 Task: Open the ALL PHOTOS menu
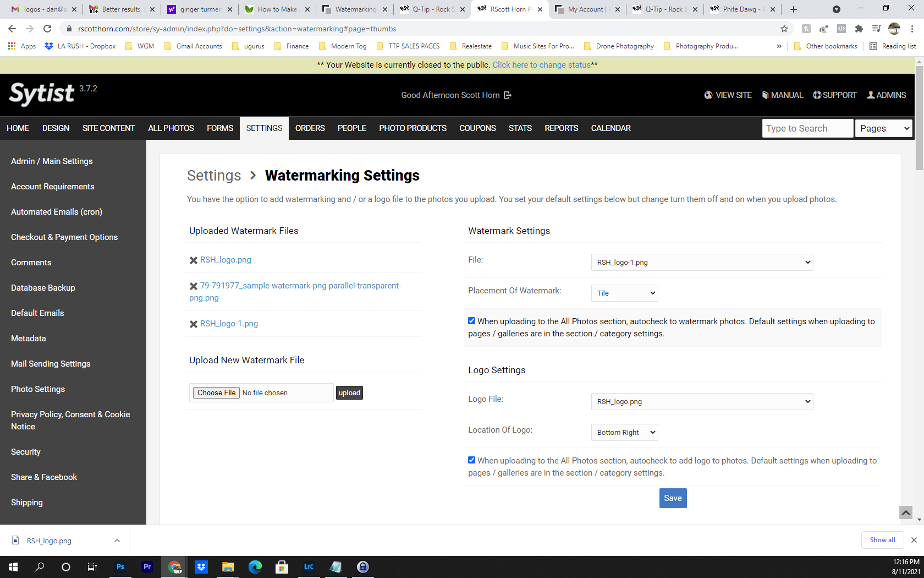coord(171,128)
